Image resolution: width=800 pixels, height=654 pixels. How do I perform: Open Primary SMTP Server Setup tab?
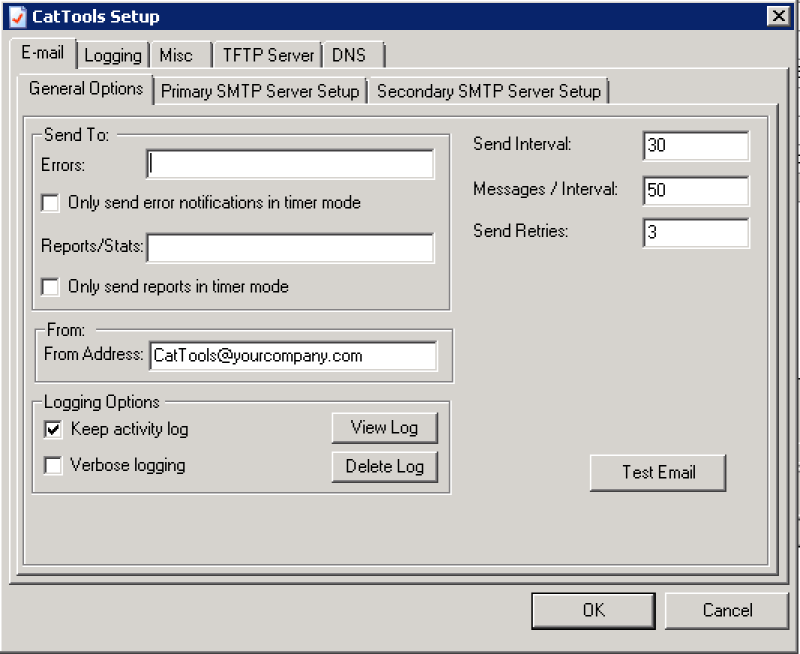(260, 91)
